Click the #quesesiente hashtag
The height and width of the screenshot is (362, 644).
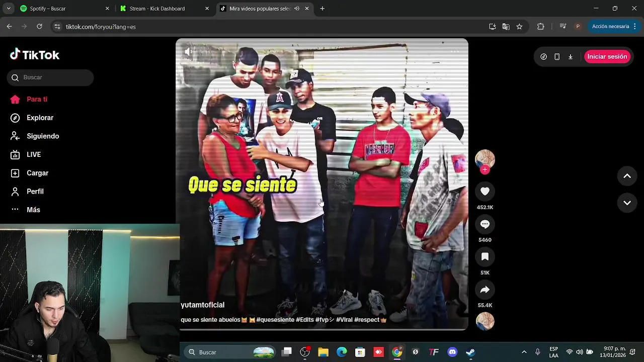[275, 320]
